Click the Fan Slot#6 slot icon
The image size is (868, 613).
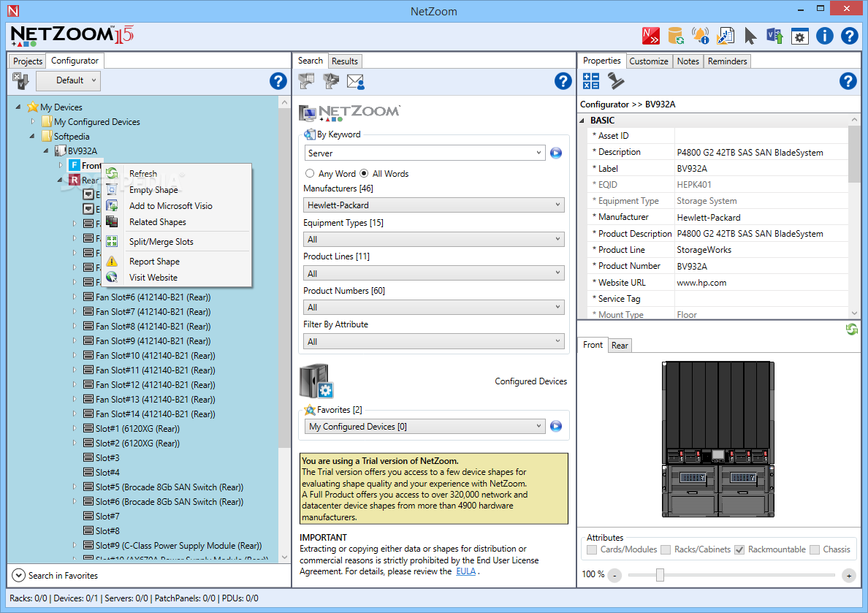click(88, 297)
